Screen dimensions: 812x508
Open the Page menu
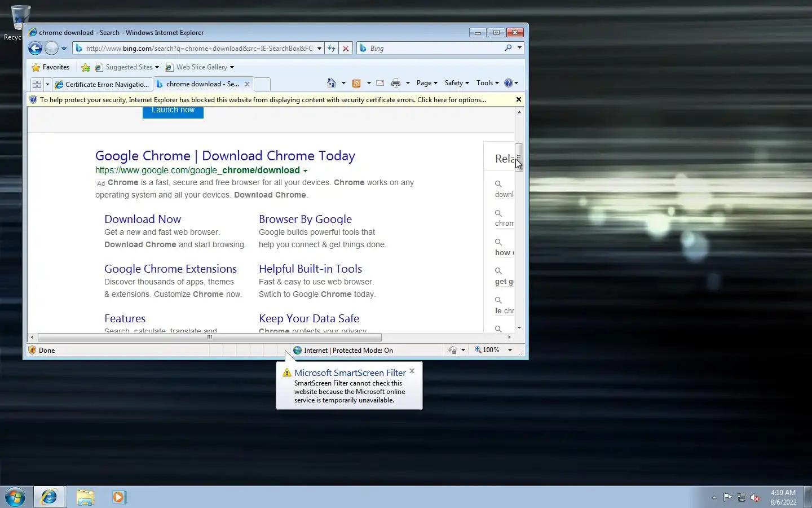[427, 83]
